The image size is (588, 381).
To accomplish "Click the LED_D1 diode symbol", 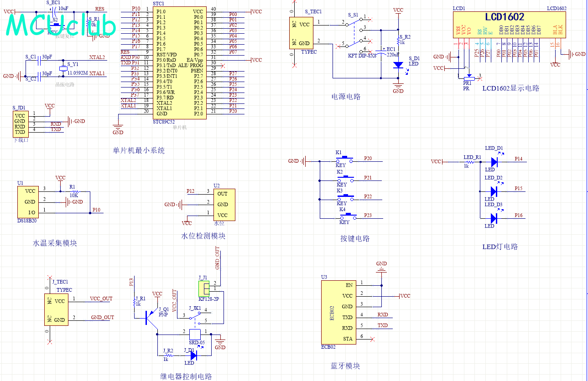I will pos(494,161).
